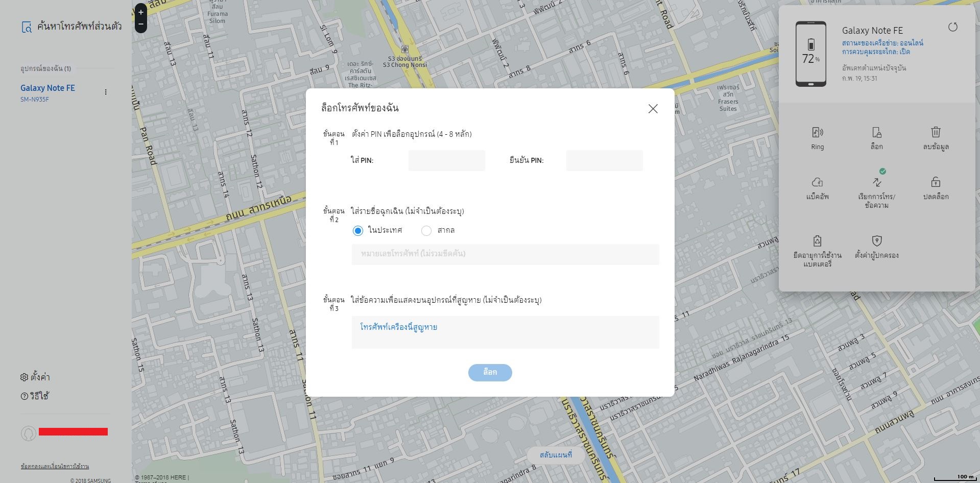
Task: Click การควบคุมระยะไกล: เปิด status text
Action: point(876,52)
